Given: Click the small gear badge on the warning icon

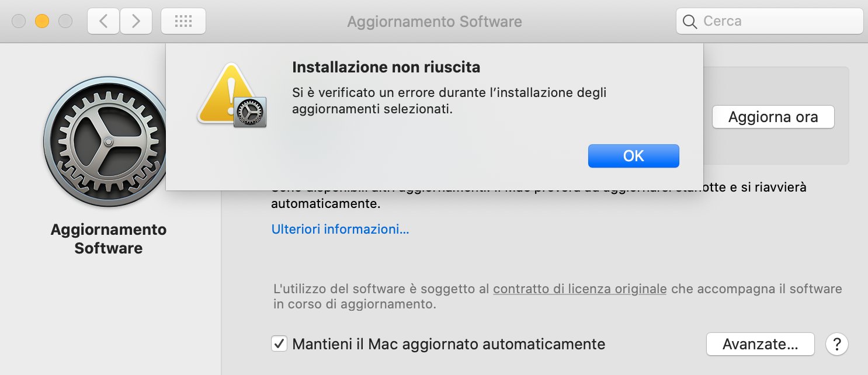Looking at the screenshot, I should (x=250, y=112).
